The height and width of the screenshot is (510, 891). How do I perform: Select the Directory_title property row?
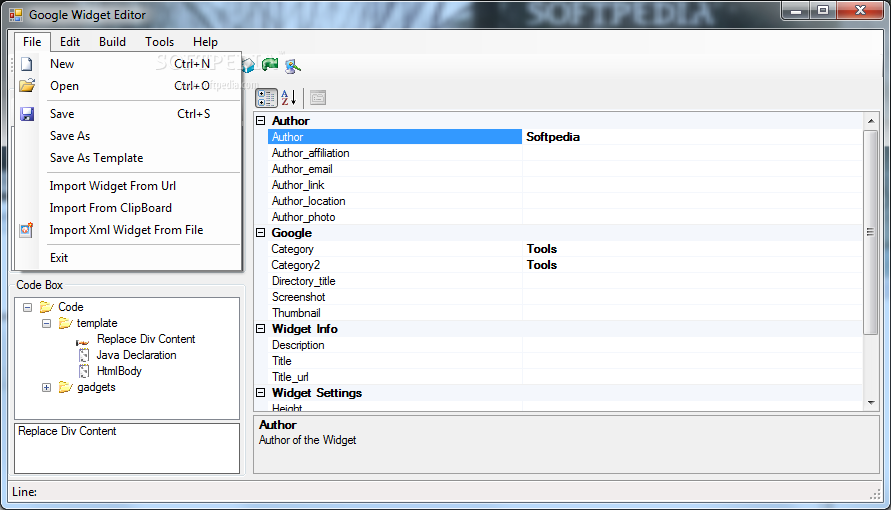coord(565,281)
